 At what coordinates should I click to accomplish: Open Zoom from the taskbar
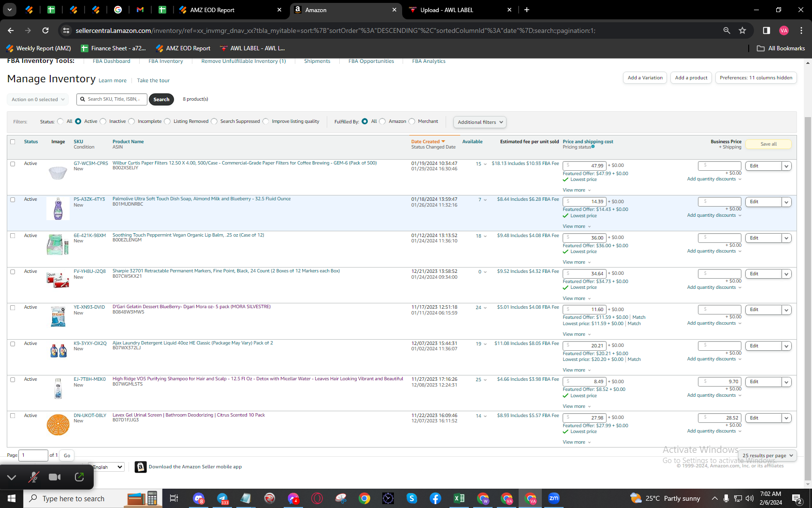(x=554, y=498)
